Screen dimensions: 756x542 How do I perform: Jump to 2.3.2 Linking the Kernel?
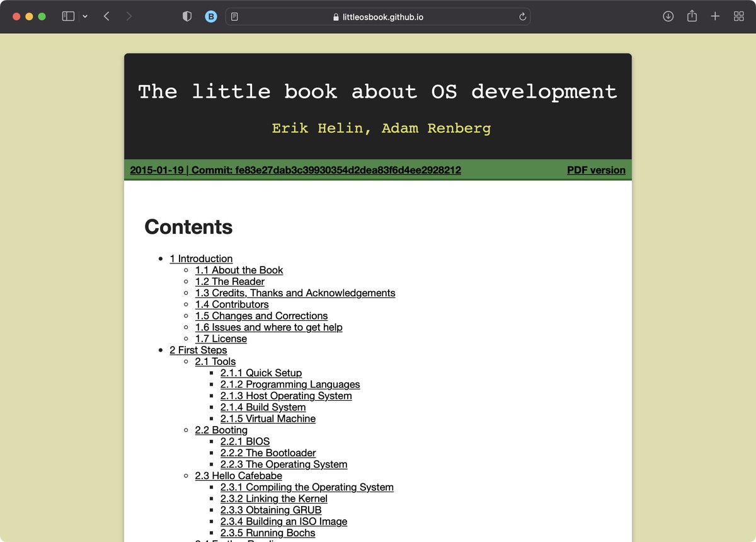273,499
